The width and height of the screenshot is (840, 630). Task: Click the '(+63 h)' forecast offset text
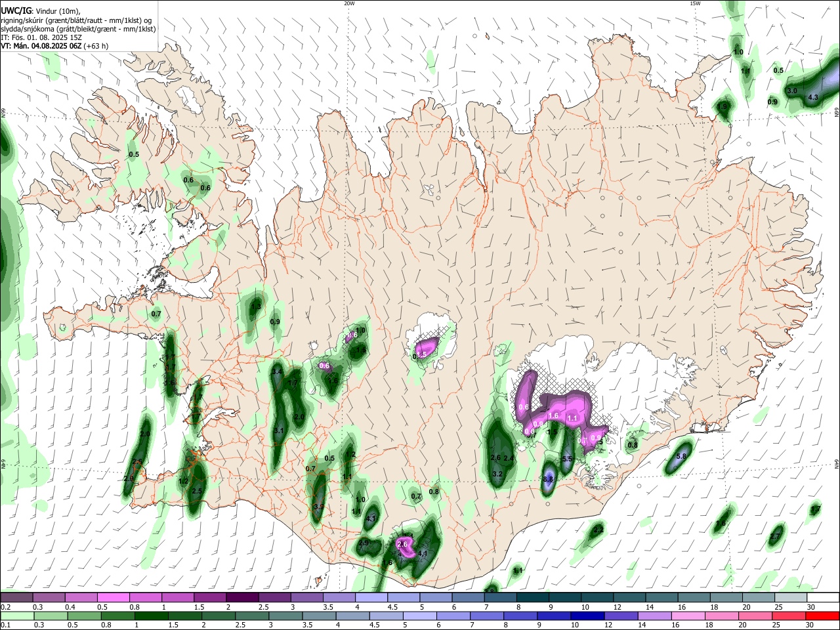click(96, 46)
